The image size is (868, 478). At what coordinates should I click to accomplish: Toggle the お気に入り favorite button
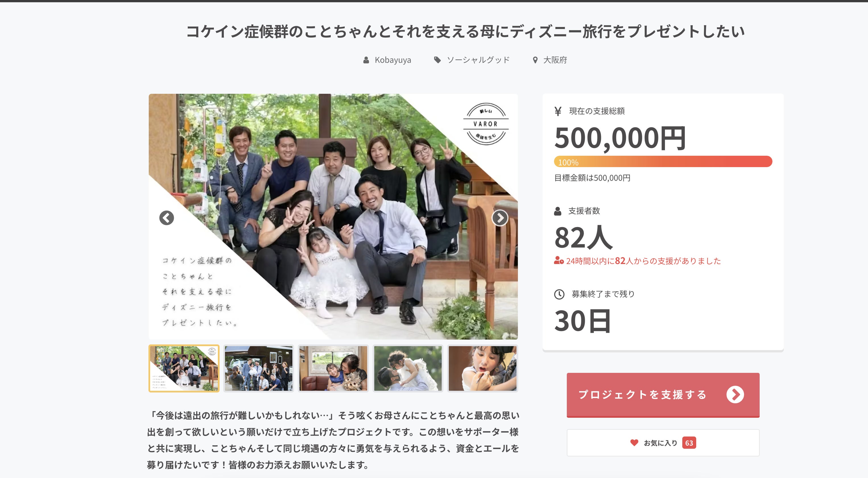pos(663,443)
